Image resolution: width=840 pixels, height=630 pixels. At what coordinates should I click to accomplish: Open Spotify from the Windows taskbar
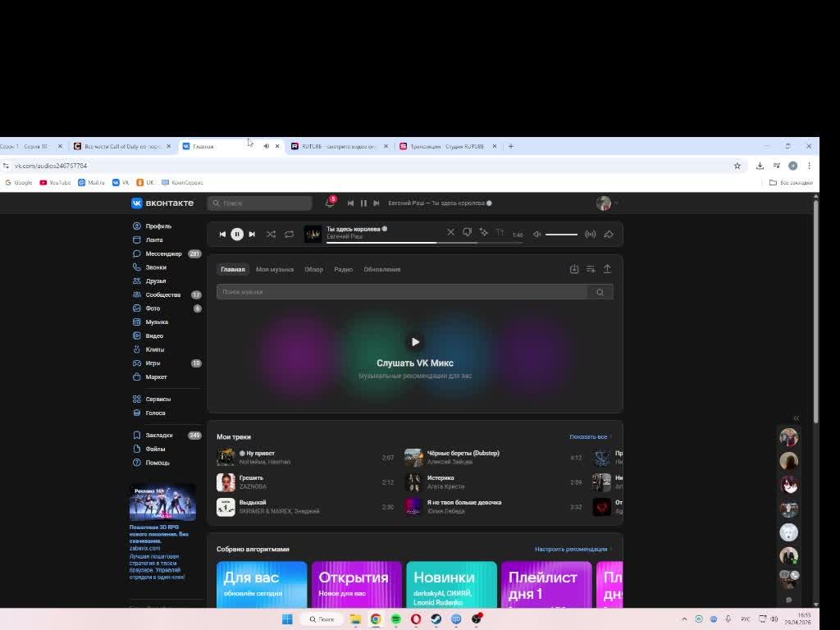396,619
